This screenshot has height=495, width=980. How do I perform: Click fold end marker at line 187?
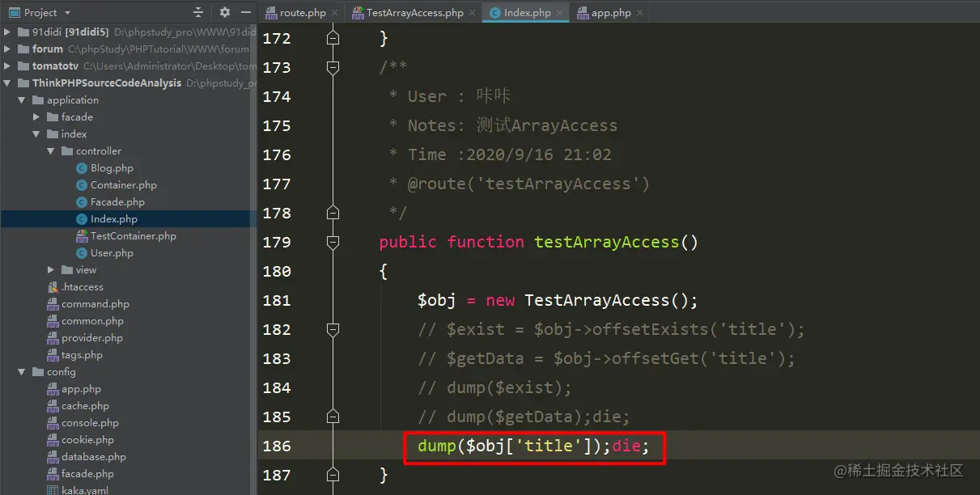click(333, 475)
